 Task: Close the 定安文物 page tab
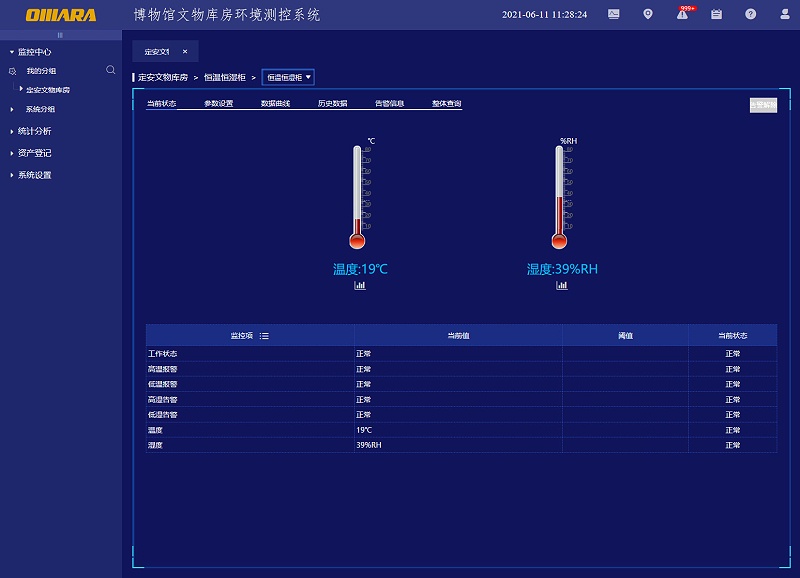click(184, 51)
